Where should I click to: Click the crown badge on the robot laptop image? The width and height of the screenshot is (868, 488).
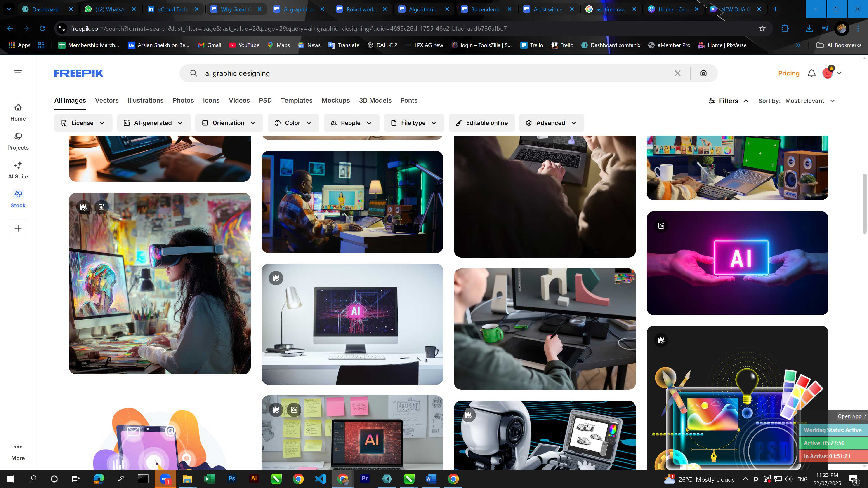(469, 415)
